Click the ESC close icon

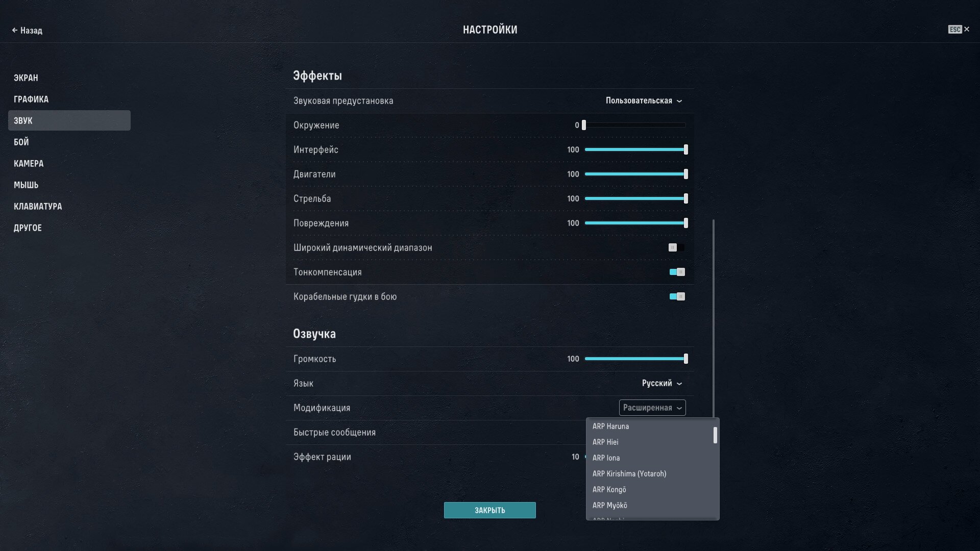[x=966, y=30]
